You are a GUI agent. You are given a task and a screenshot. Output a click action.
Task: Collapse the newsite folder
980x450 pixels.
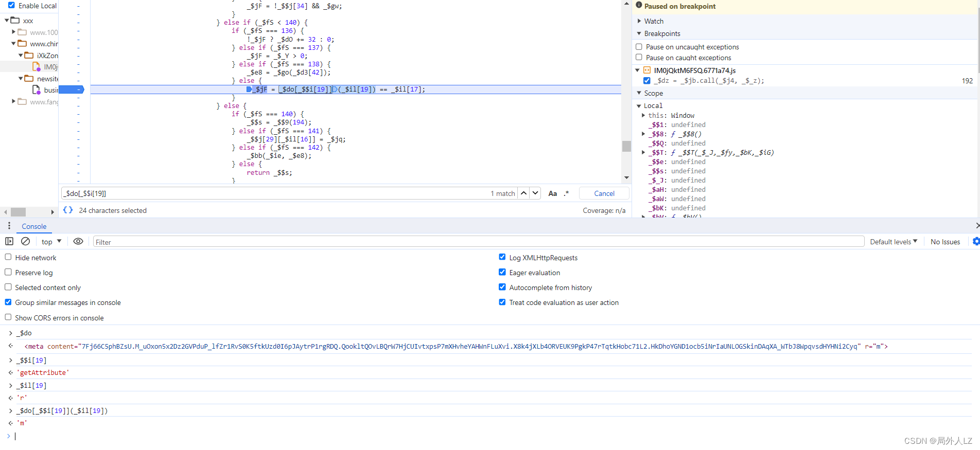(21, 78)
